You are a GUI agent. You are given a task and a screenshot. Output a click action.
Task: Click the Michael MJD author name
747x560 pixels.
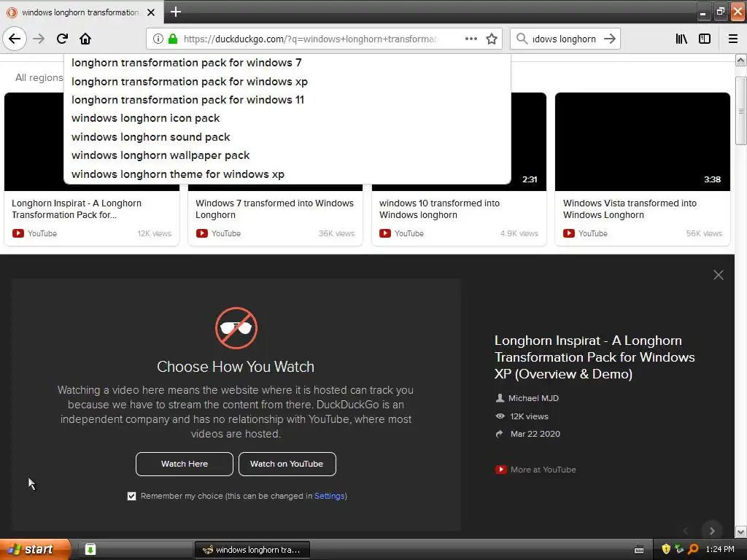533,398
